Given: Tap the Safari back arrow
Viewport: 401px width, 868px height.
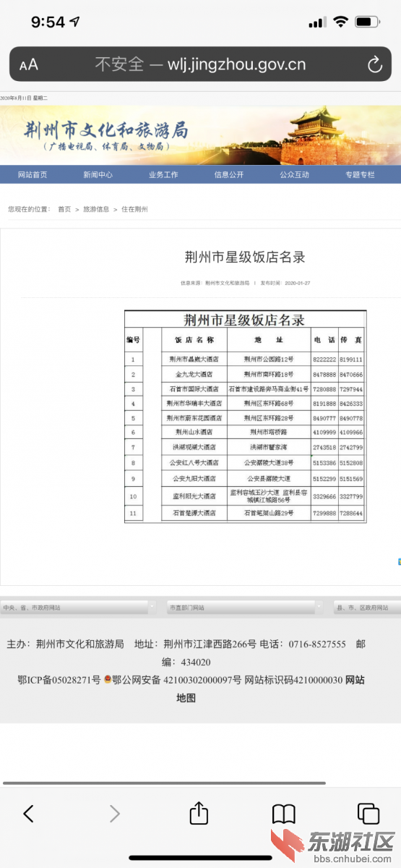Looking at the screenshot, I should tap(28, 814).
